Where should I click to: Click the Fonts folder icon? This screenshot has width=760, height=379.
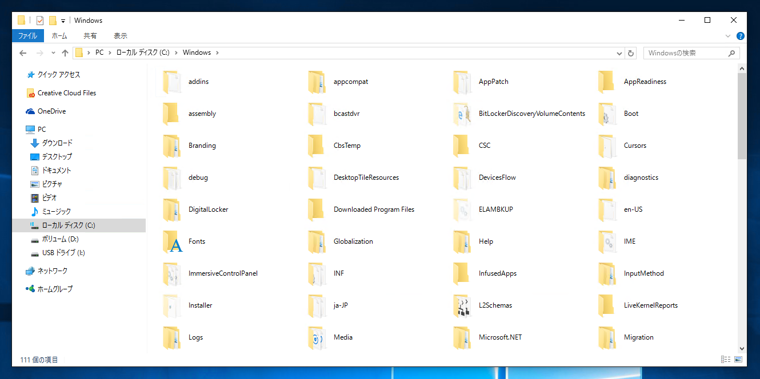point(172,241)
